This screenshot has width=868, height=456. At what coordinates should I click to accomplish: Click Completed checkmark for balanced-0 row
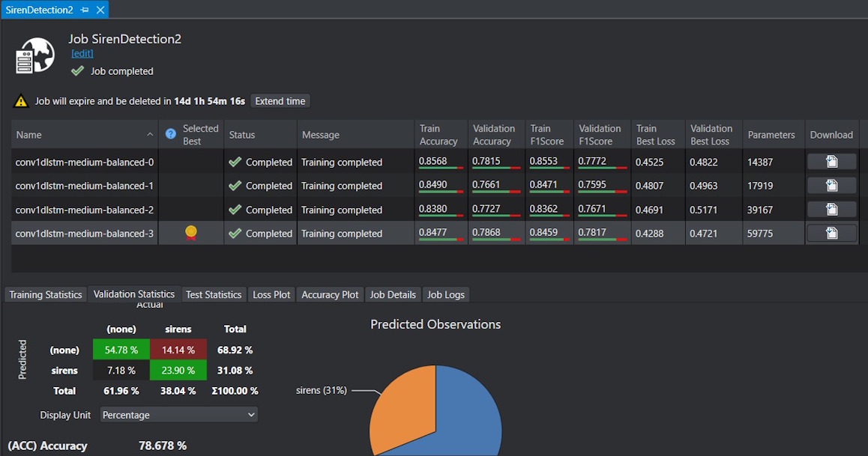(235, 162)
